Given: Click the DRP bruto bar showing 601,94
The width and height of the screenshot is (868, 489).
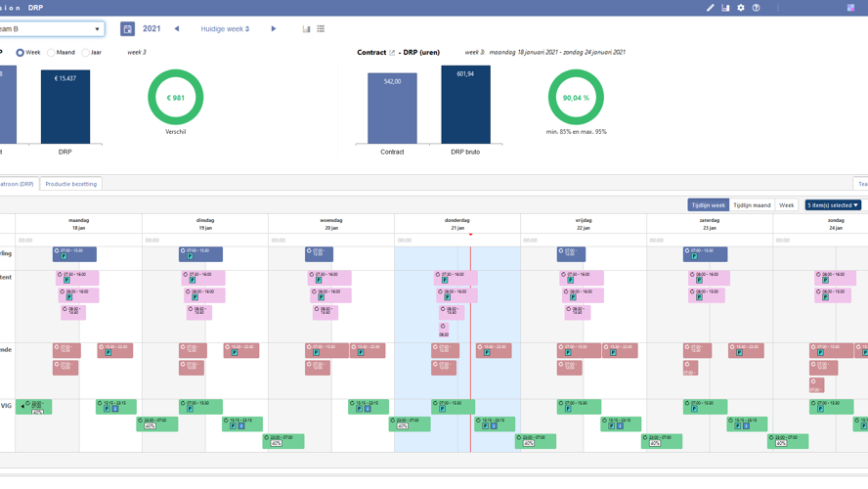Looking at the screenshot, I should click(x=465, y=105).
